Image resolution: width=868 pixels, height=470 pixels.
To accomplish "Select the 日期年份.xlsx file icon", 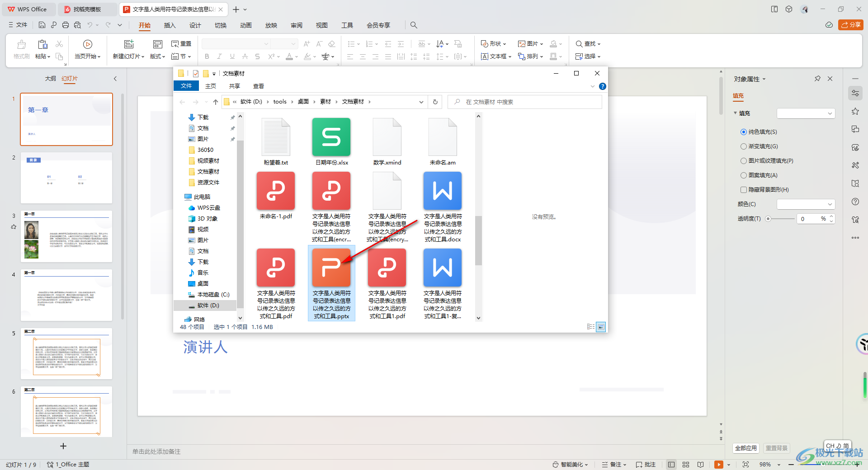I will coord(331,137).
